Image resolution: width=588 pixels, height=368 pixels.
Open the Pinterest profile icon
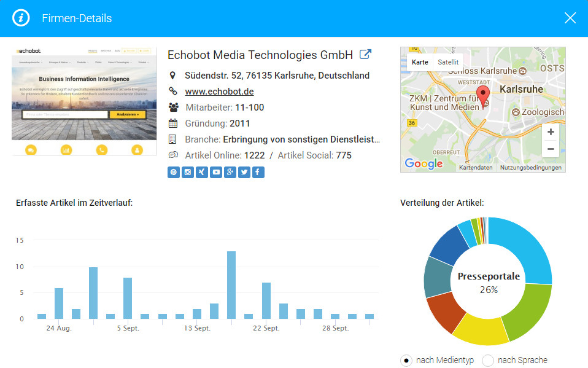pyautogui.click(x=174, y=173)
